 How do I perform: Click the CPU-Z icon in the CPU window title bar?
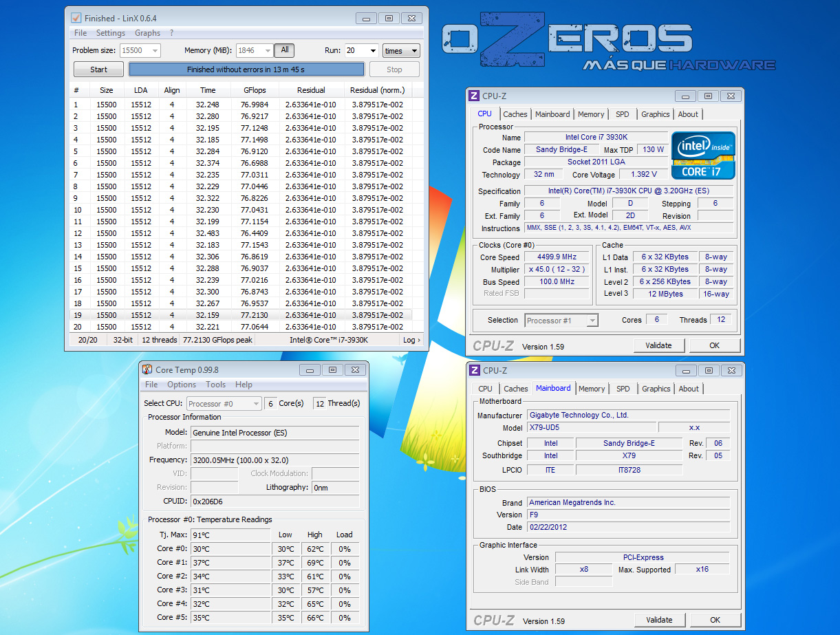[474, 96]
